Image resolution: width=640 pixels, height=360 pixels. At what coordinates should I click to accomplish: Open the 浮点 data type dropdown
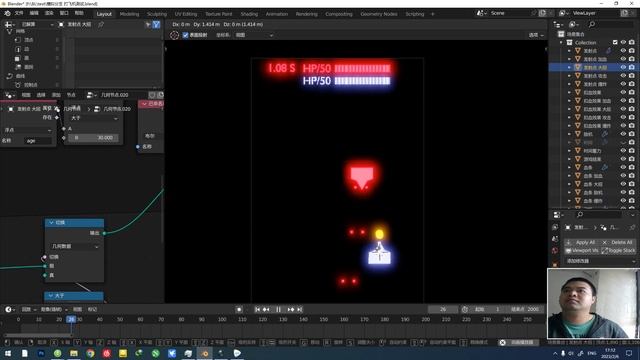(x=27, y=130)
